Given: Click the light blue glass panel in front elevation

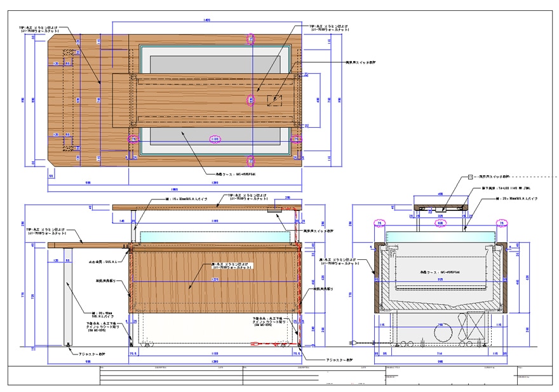Looking at the screenshot, I should tap(215, 237).
